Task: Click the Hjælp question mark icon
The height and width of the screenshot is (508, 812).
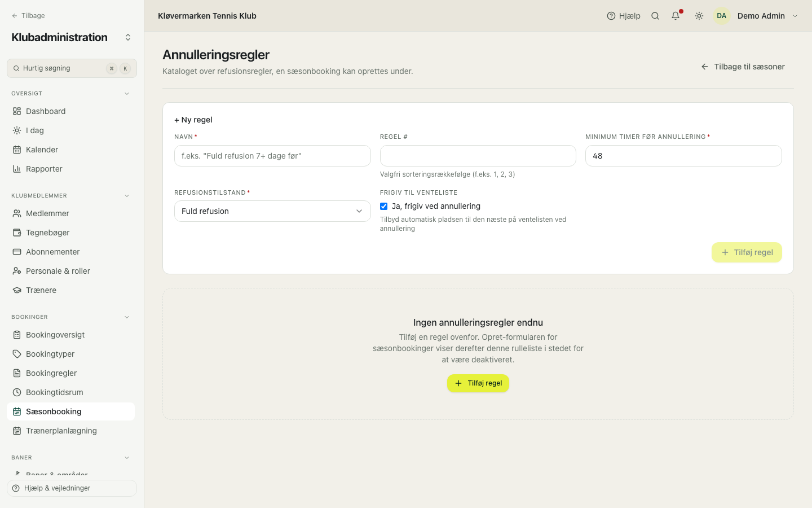Action: point(611,16)
